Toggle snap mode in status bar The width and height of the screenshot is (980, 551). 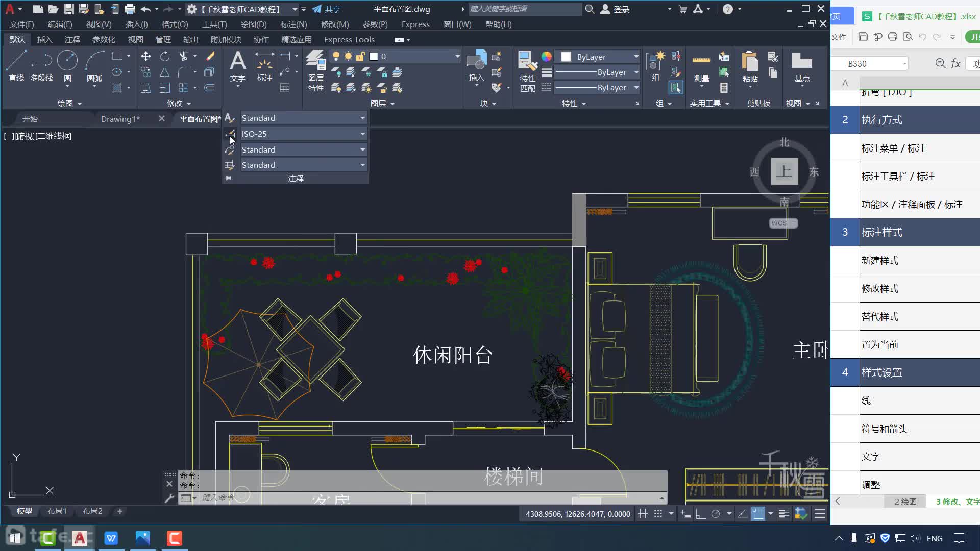pyautogui.click(x=658, y=514)
